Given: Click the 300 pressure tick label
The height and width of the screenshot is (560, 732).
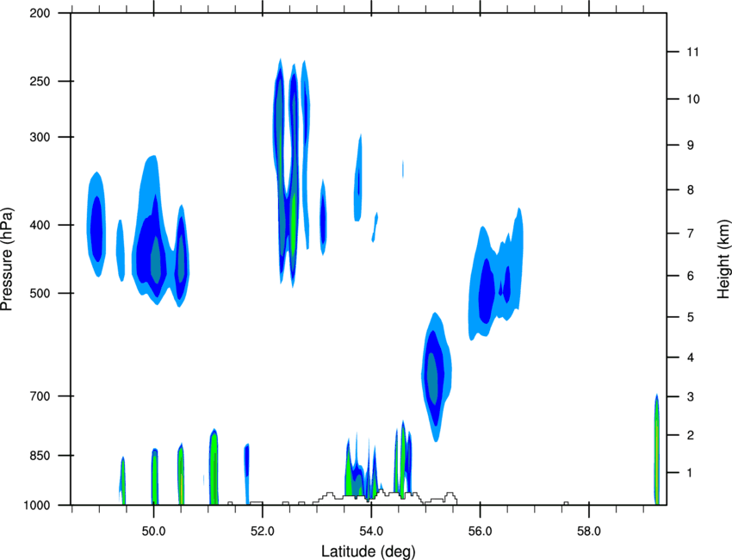Looking at the screenshot, I should pyautogui.click(x=40, y=137).
